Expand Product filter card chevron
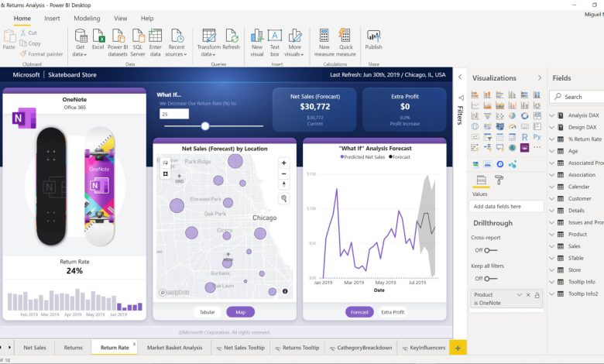Screen dimensions: 604x364 click(x=520, y=294)
